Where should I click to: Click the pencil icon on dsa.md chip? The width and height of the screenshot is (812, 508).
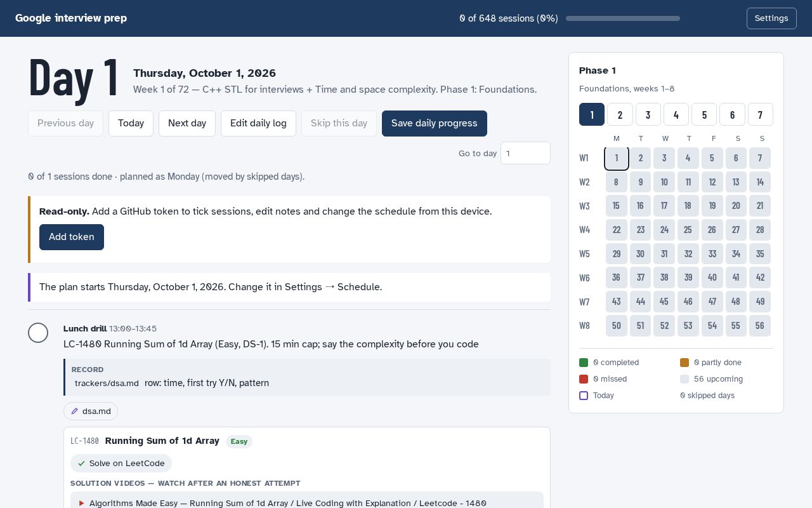(x=75, y=411)
